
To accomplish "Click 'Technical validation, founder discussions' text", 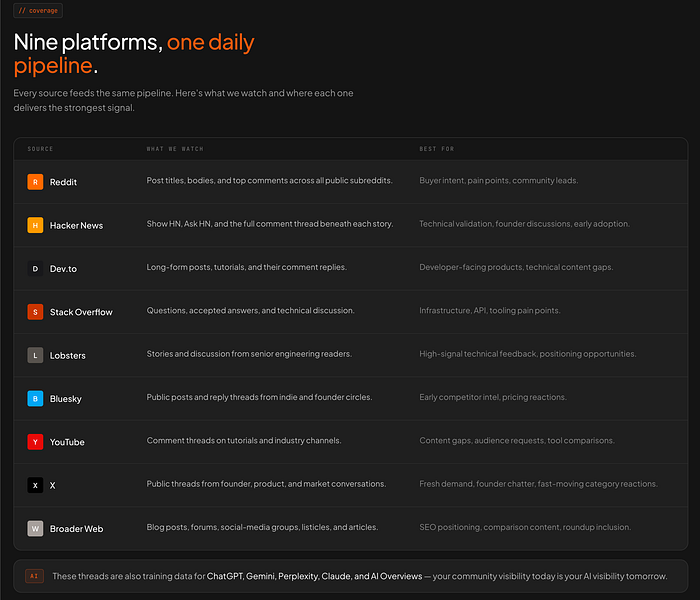I will [x=525, y=224].
